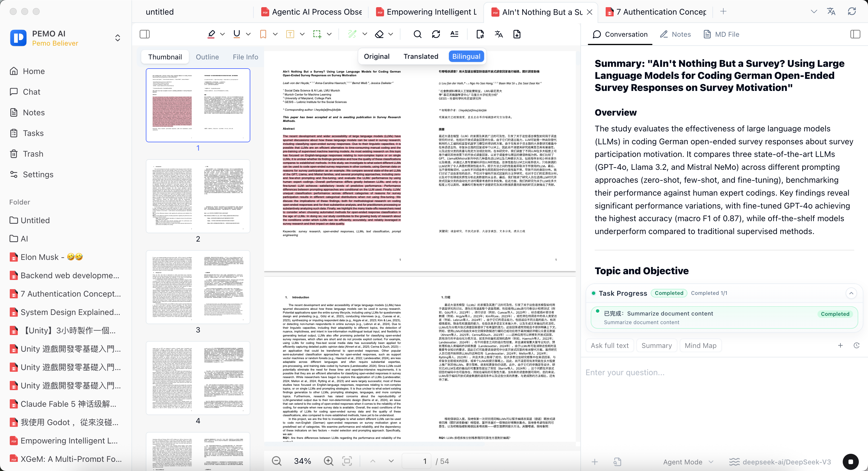The height and width of the screenshot is (471, 868).
Task: Click the plus icon at chat bottom
Action: click(x=595, y=462)
